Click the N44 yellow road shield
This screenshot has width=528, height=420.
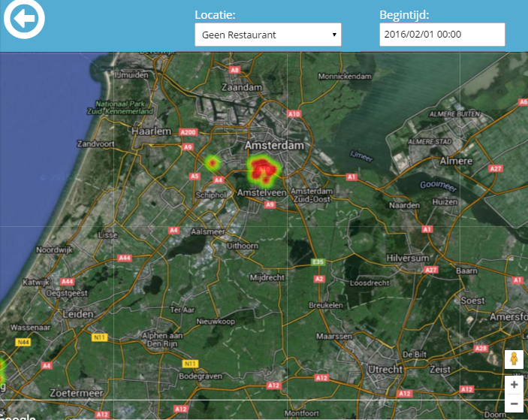click(x=23, y=343)
